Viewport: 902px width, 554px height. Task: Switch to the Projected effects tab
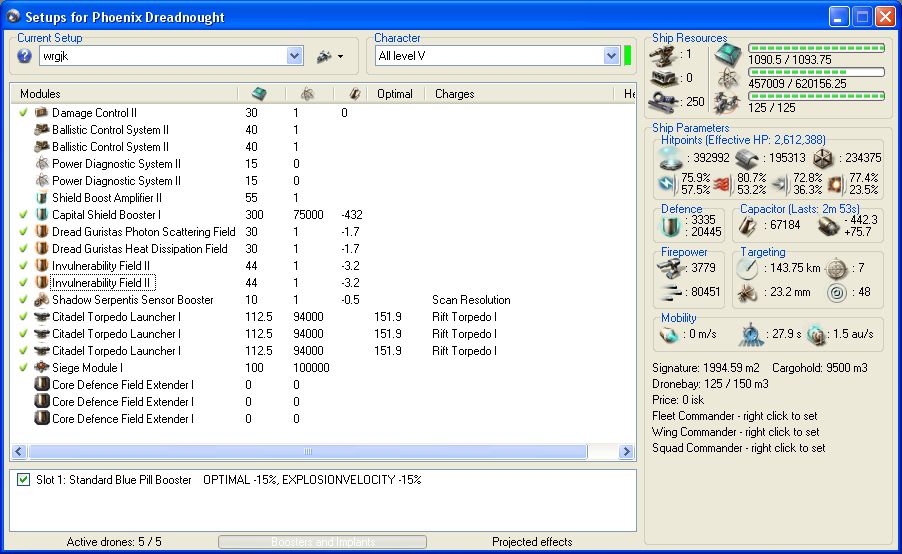tap(532, 542)
